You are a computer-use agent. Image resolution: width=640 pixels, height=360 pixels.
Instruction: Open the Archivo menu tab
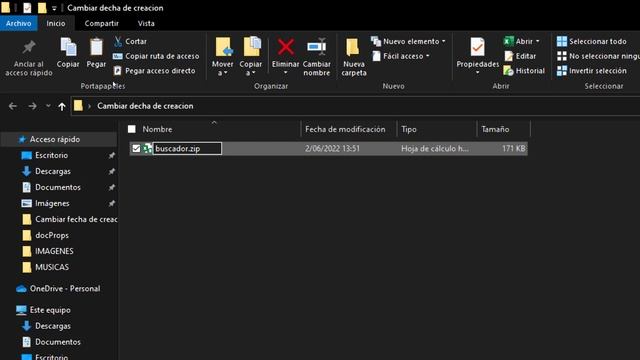(x=18, y=23)
